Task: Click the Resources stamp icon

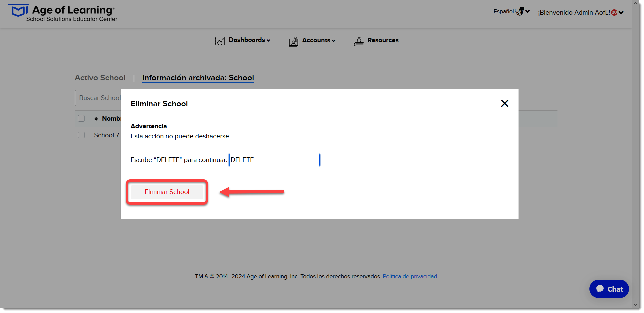Action: tap(358, 42)
